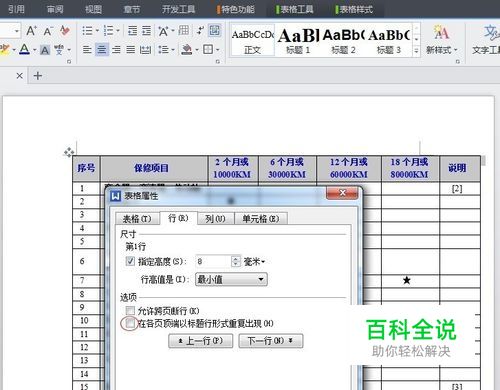The height and width of the screenshot is (390, 500).
Task: Open paragraph settings dialog launcher
Action: 218,62
